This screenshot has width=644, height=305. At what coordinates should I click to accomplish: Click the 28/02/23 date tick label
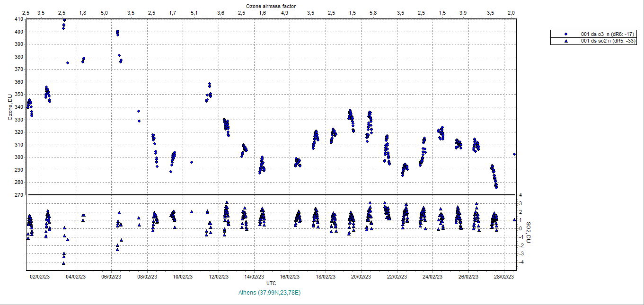pyautogui.click(x=504, y=277)
